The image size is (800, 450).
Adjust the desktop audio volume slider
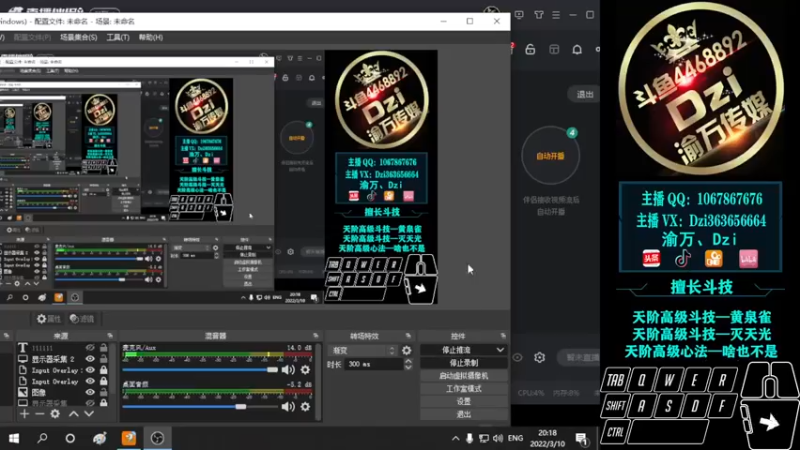[200, 407]
